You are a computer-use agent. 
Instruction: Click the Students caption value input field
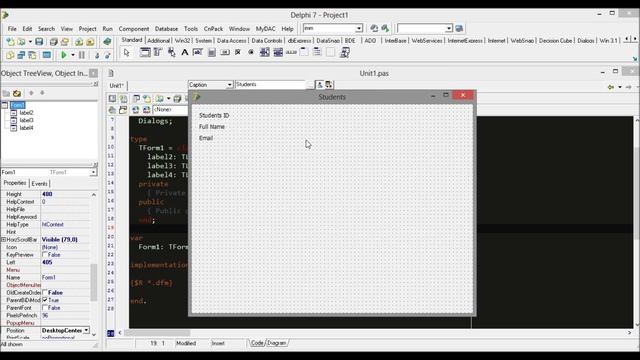[x=270, y=84]
